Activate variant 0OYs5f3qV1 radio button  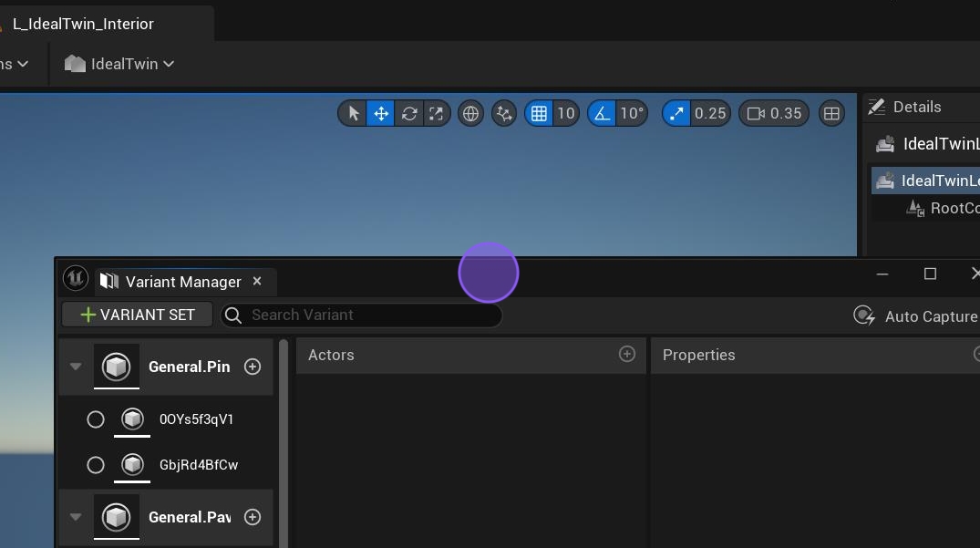click(96, 419)
